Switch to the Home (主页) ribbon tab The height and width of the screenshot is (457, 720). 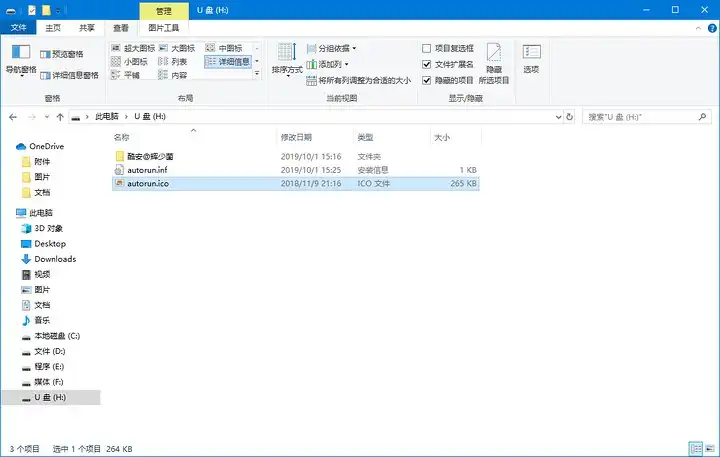50,29
